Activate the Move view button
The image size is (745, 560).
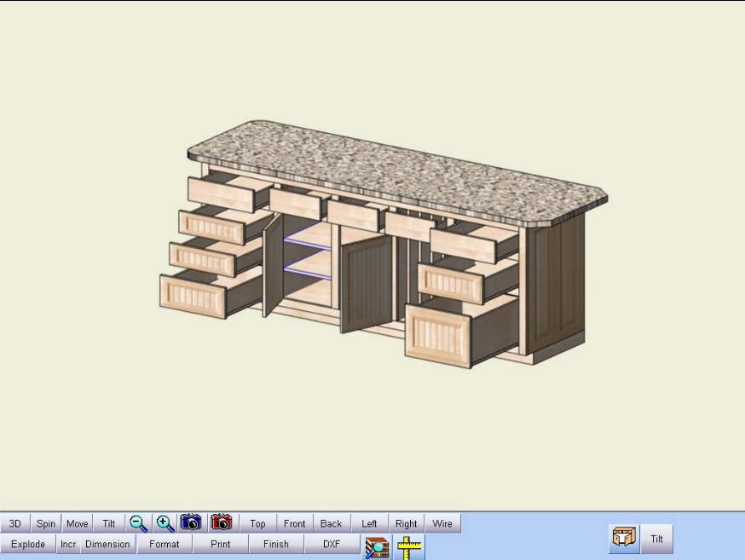tap(77, 523)
